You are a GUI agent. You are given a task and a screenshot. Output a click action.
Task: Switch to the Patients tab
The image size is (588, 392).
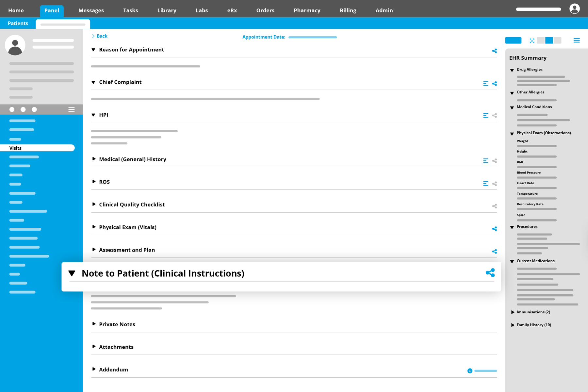pyautogui.click(x=18, y=23)
